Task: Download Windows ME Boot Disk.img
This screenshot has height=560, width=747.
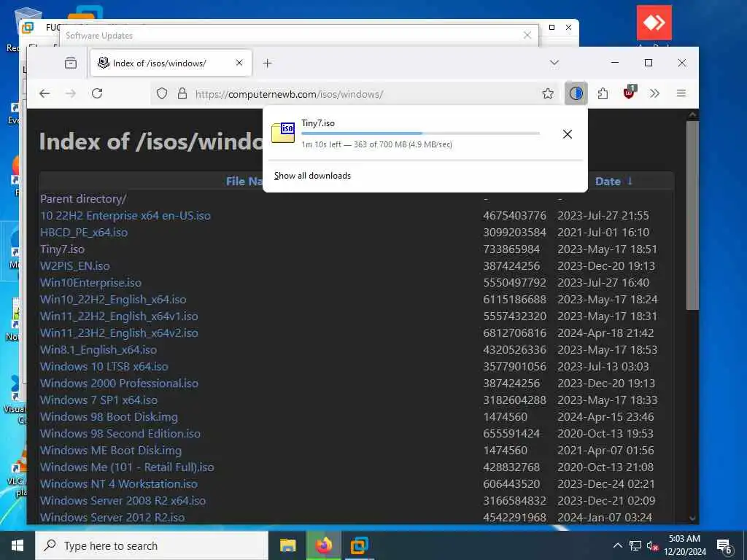Action: 111,451
